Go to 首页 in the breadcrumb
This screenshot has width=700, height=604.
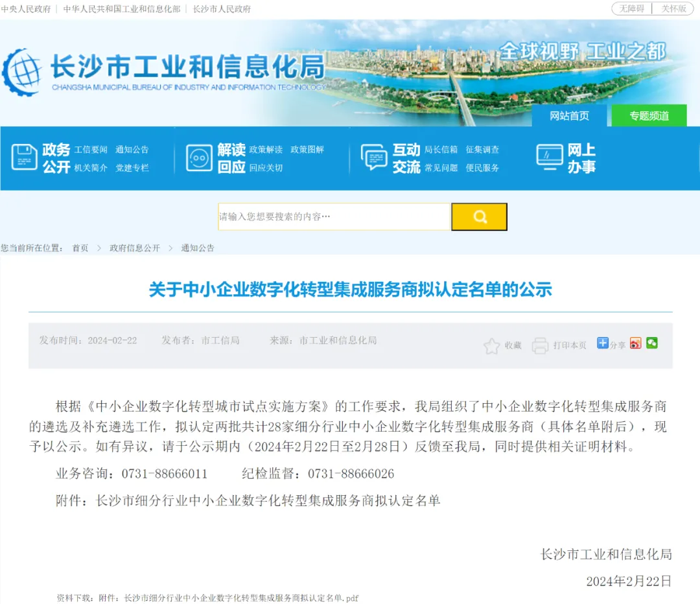pos(80,248)
